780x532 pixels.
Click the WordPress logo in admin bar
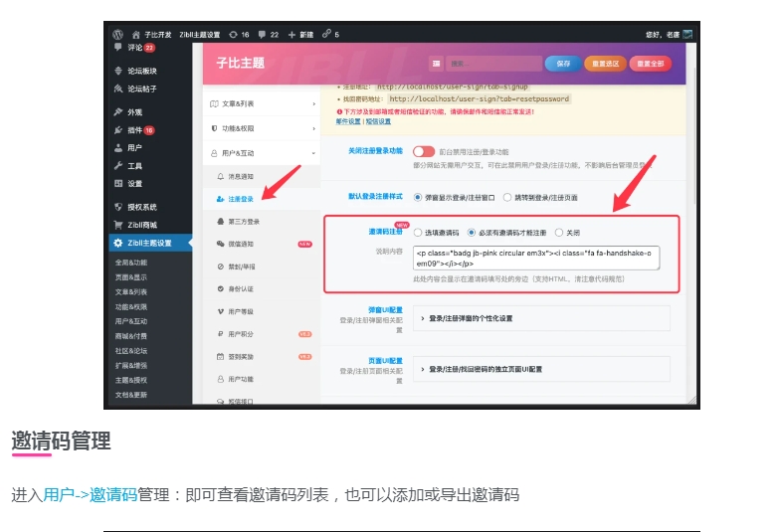point(117,34)
